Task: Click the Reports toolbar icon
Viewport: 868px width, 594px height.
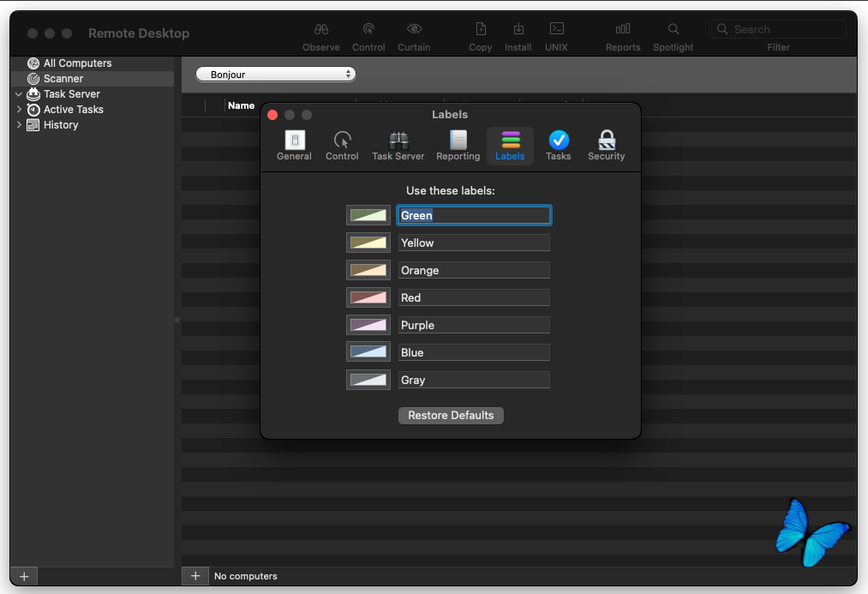Action: pyautogui.click(x=623, y=37)
